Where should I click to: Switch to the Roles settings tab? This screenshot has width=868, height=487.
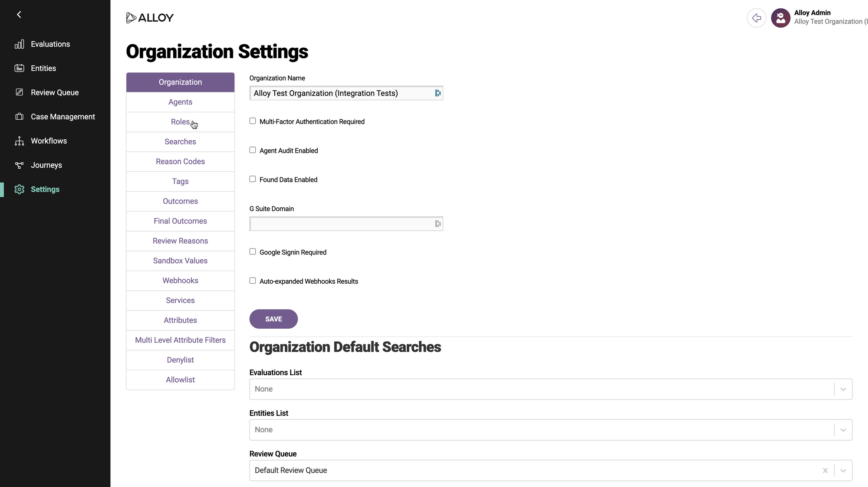point(180,122)
